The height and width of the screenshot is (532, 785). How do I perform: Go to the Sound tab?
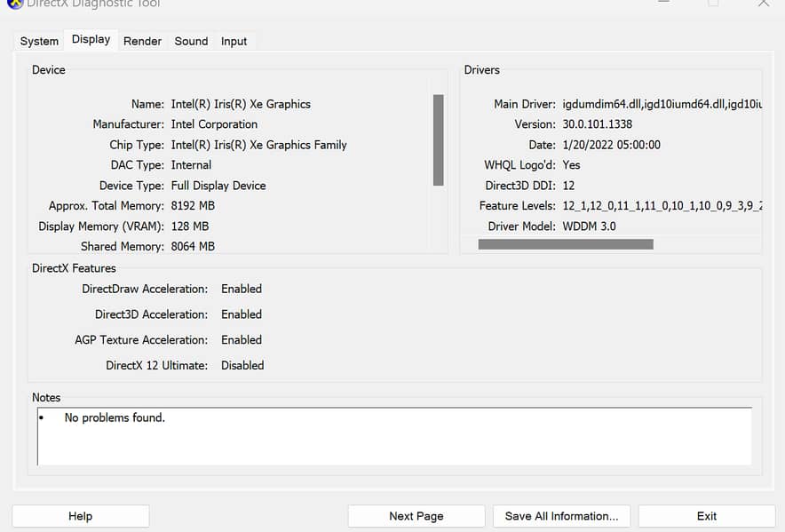[191, 41]
